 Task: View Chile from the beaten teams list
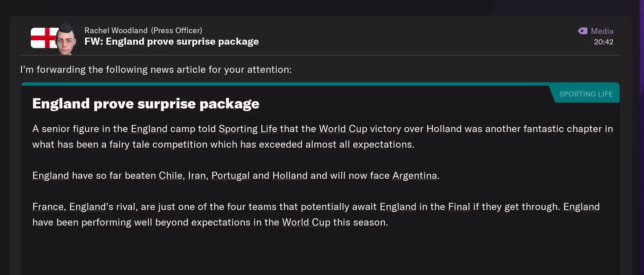[170, 175]
